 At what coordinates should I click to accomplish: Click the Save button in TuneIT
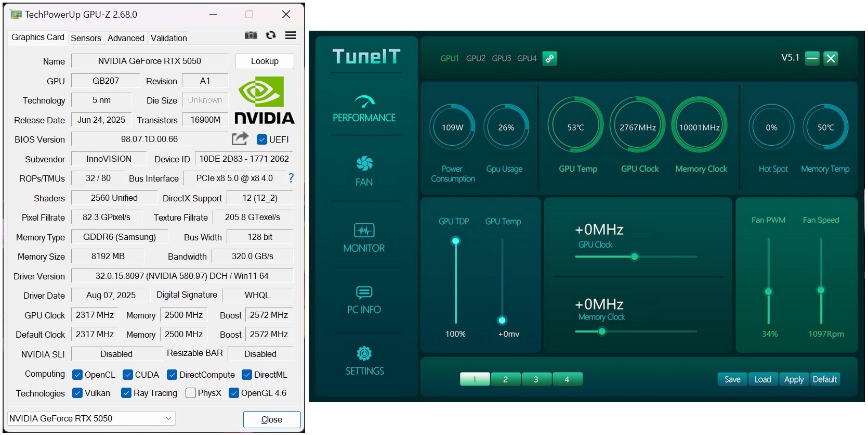coord(732,379)
